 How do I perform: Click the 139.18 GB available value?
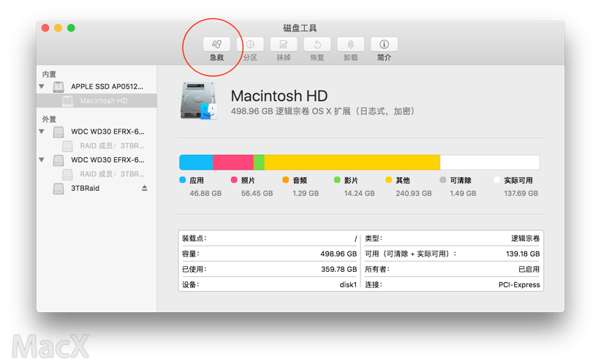(523, 254)
